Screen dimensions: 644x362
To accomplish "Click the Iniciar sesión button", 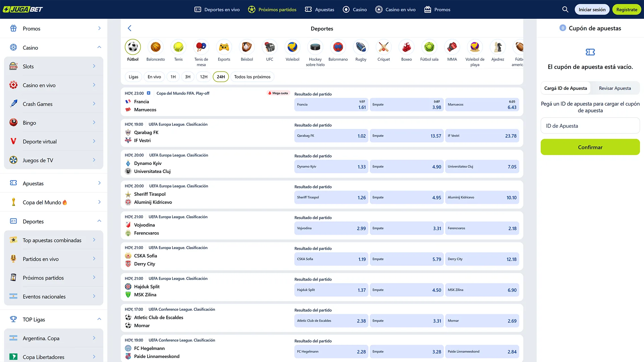I will 592,9.
